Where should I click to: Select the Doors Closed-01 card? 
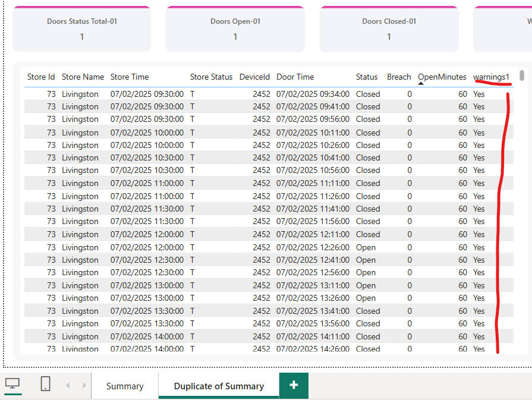click(x=389, y=29)
